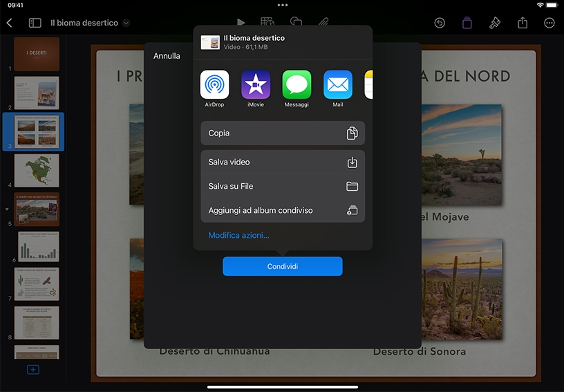Choose Aggiungi ad album condiviso
This screenshot has width=564, height=392.
point(283,210)
